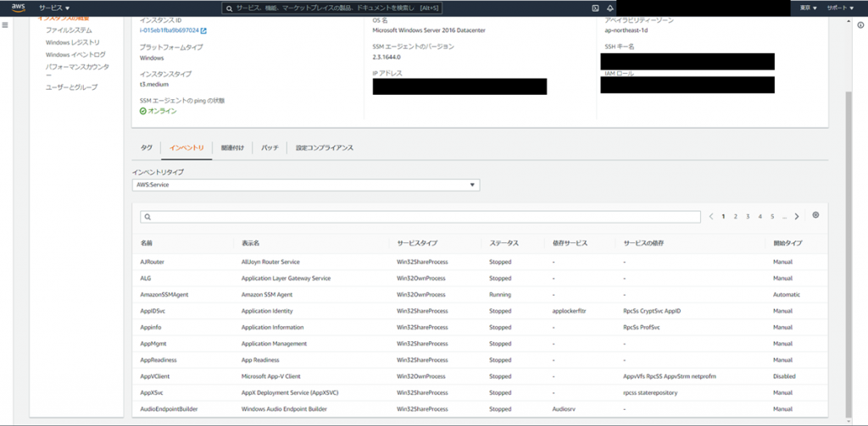The image size is (868, 426).
Task: Go to page 3 of inventory
Action: coord(748,217)
